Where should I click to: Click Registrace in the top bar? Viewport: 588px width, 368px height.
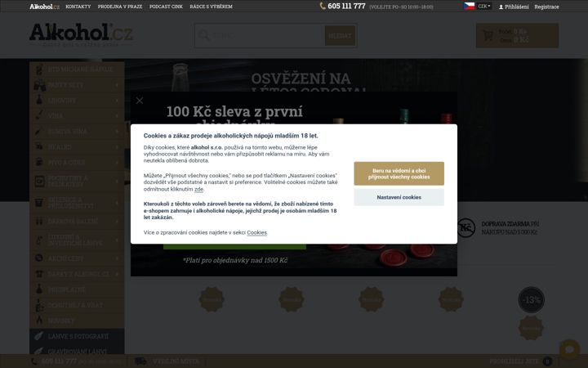(x=546, y=7)
